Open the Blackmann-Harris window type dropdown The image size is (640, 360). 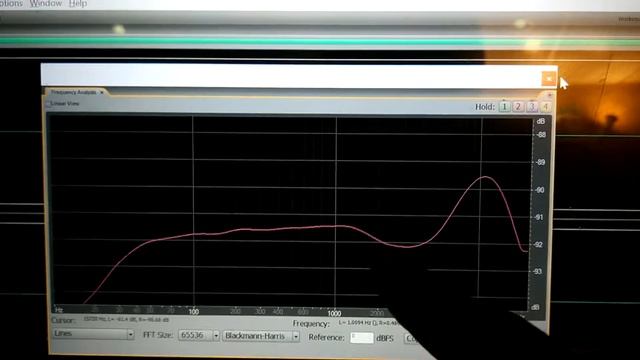click(261, 336)
